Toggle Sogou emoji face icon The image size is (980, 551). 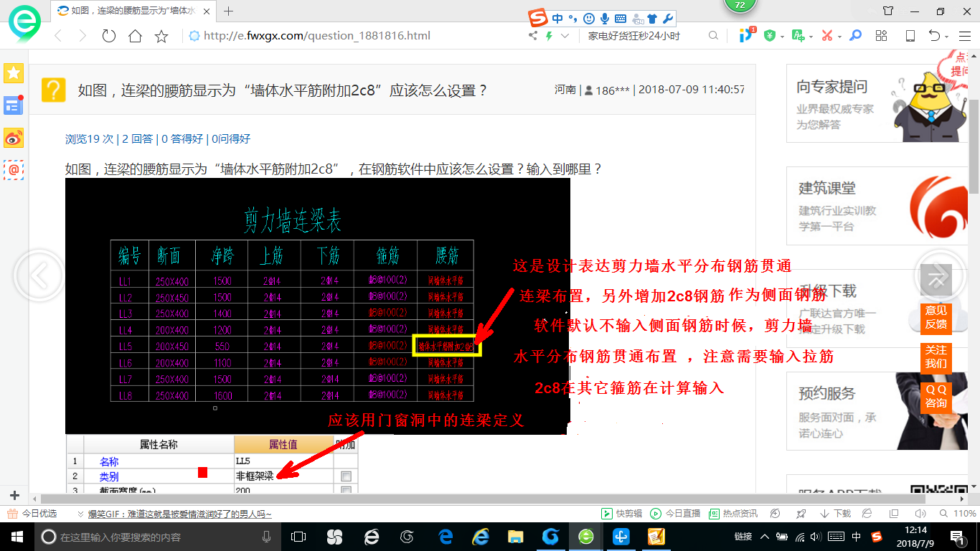coord(589,19)
